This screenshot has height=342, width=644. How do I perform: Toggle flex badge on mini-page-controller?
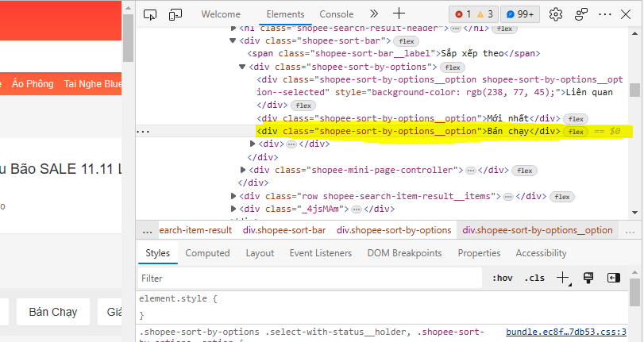[524, 171]
